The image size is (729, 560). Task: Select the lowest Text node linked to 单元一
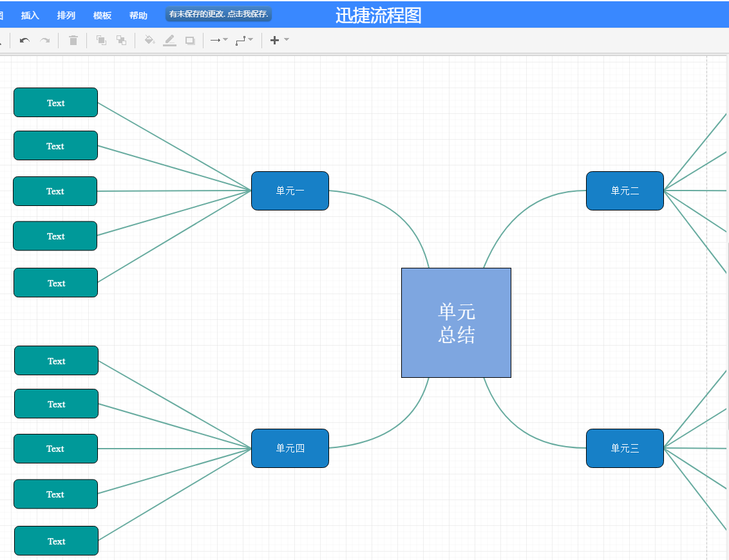[56, 283]
